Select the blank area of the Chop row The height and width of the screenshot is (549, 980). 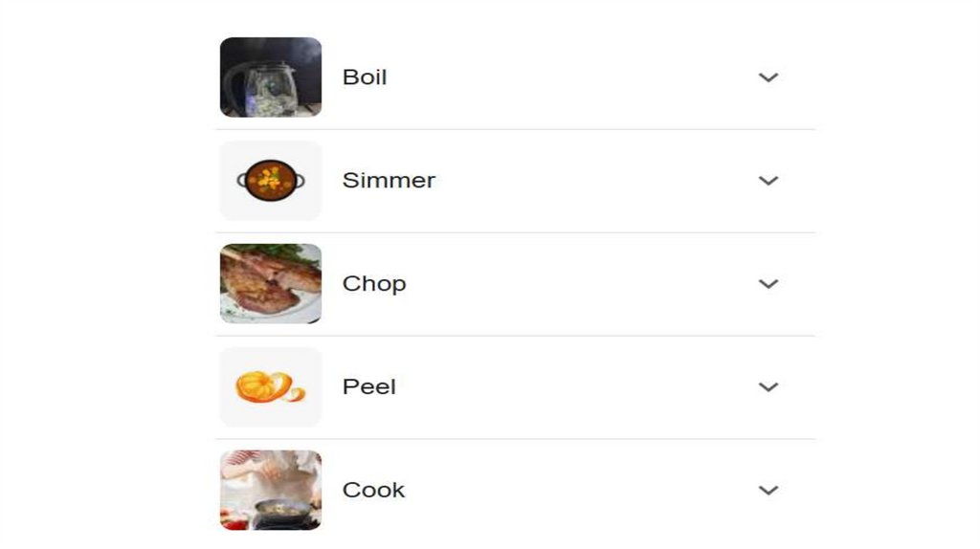[x=574, y=284]
